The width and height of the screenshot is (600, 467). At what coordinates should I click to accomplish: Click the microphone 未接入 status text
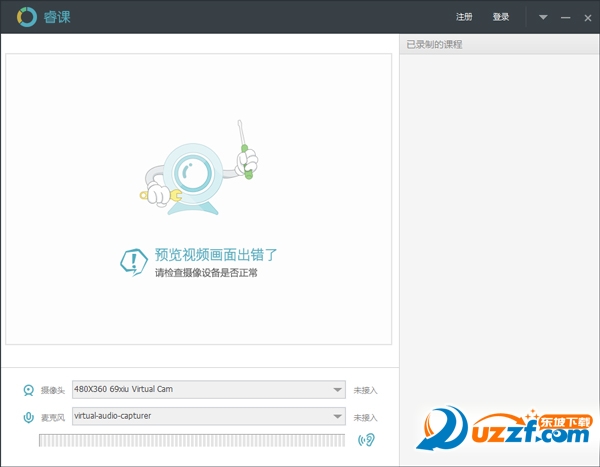pyautogui.click(x=365, y=418)
